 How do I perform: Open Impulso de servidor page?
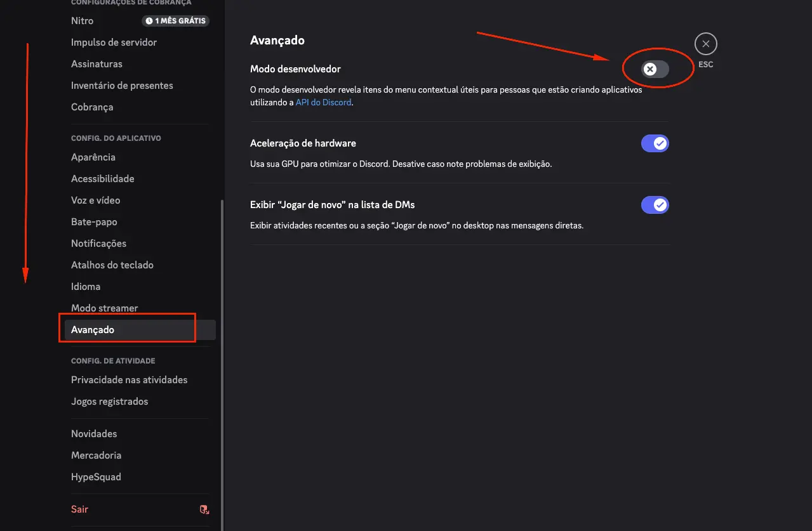click(114, 42)
